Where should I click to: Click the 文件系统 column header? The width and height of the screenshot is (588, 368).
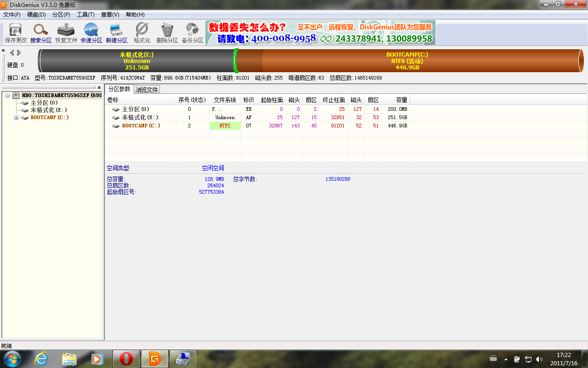[225, 100]
